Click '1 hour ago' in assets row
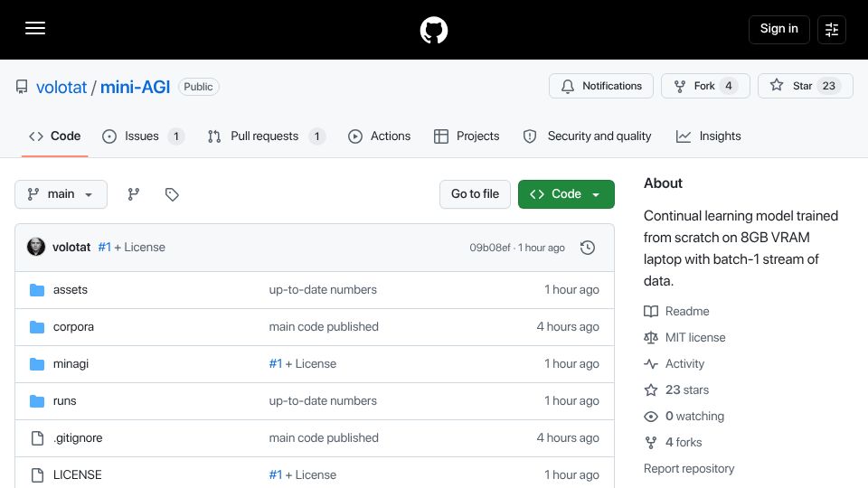Image resolution: width=868 pixels, height=488 pixels. click(x=571, y=290)
